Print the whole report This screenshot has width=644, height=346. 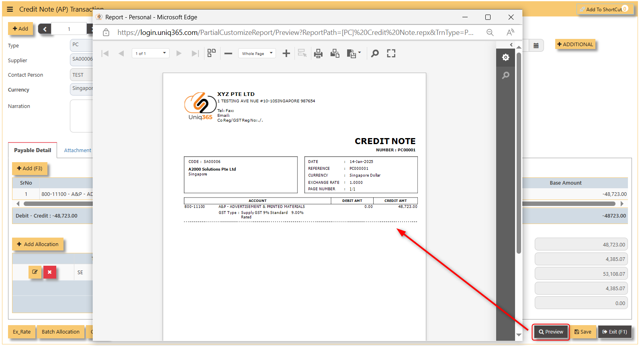(x=318, y=53)
